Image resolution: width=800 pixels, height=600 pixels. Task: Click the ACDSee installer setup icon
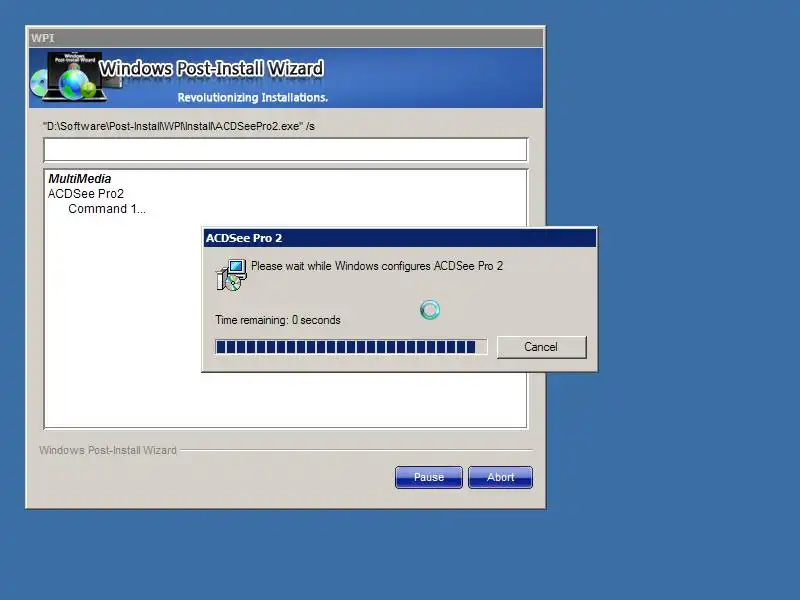point(231,274)
